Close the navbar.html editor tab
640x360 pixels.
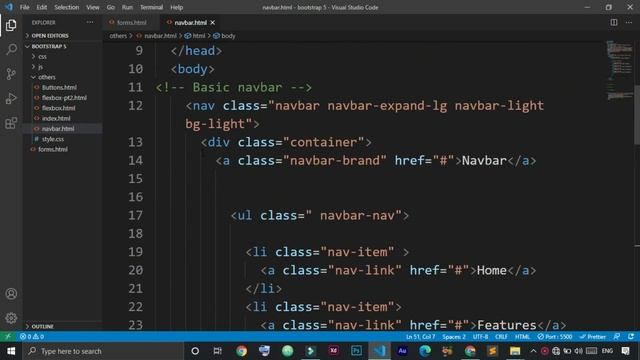point(213,22)
